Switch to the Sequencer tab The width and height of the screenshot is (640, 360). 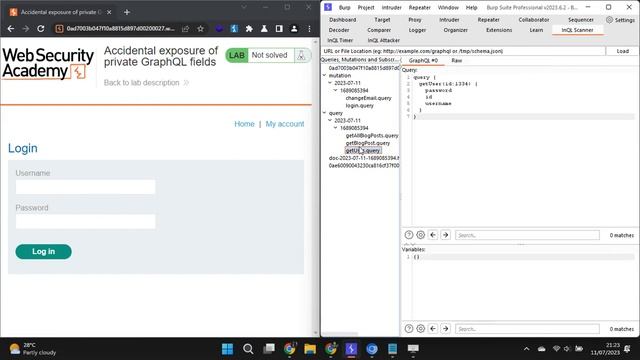tap(580, 20)
